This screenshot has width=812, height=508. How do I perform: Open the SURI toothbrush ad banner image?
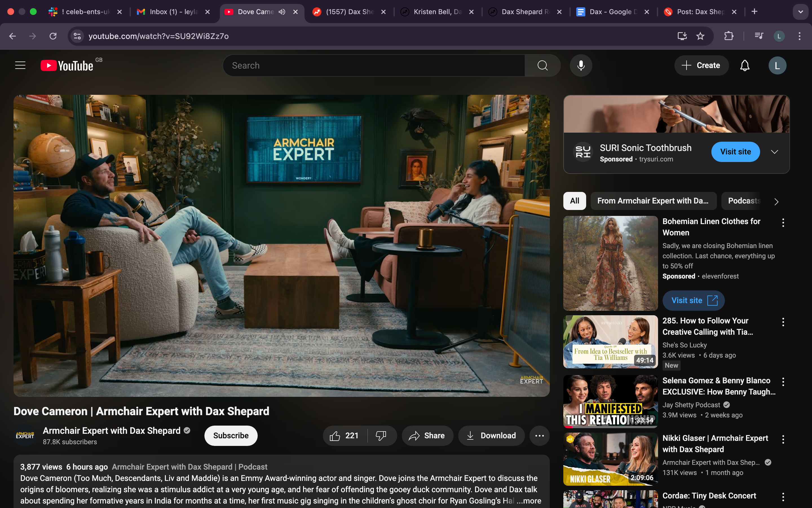click(676, 114)
